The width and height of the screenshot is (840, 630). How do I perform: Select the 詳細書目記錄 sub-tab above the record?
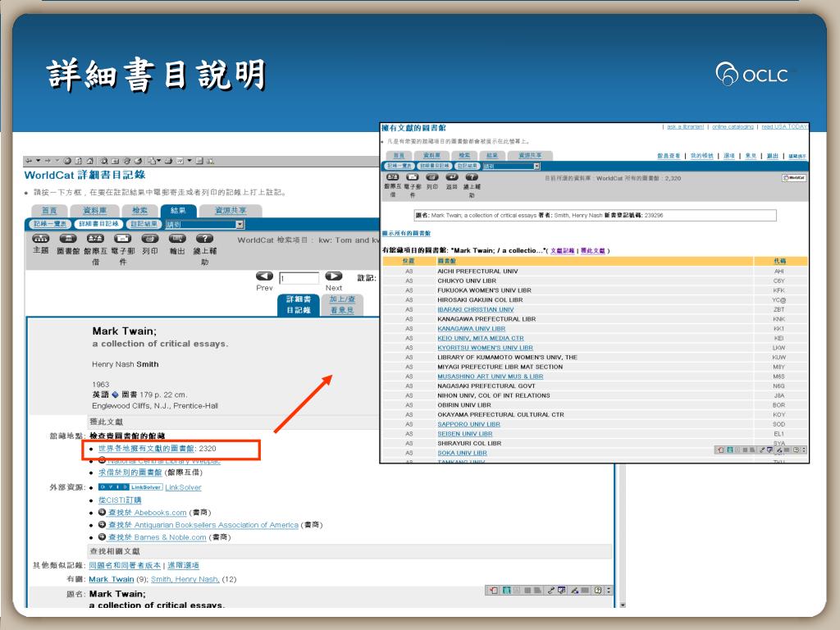pyautogui.click(x=299, y=305)
